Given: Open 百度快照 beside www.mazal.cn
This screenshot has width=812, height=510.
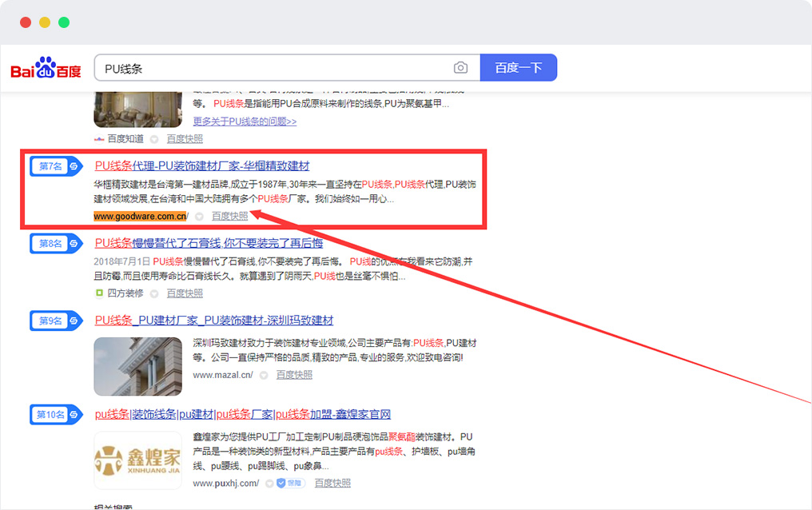Looking at the screenshot, I should 294,374.
